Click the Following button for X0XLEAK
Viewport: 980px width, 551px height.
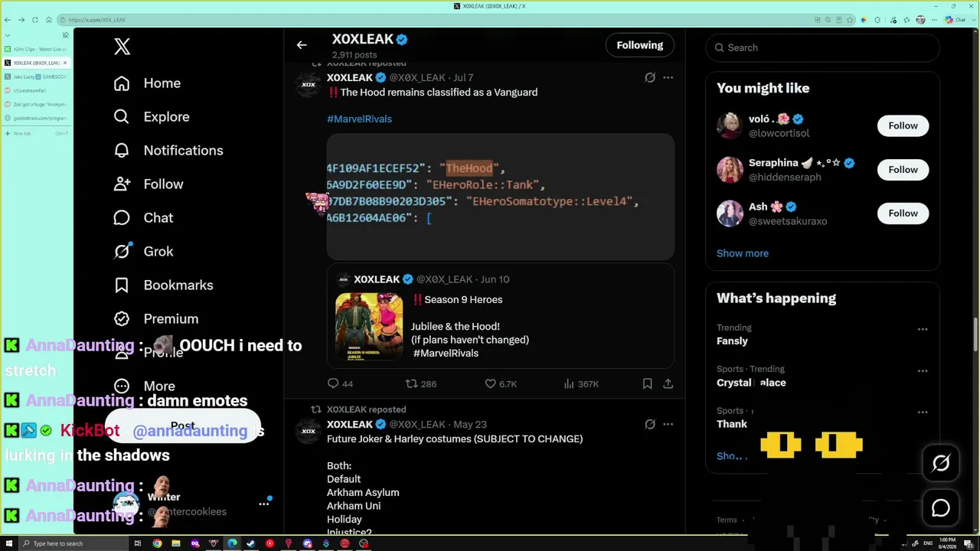click(x=640, y=45)
